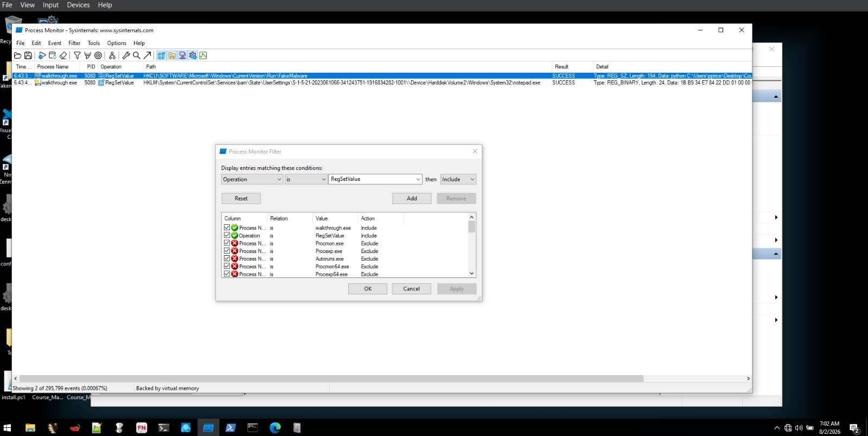Open the Tools menu in Process Monitor
This screenshot has height=436, width=868.
(94, 43)
